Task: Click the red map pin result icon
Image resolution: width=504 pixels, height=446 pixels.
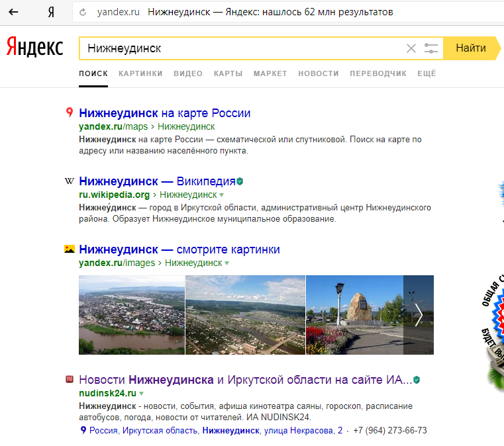Action: (x=70, y=112)
